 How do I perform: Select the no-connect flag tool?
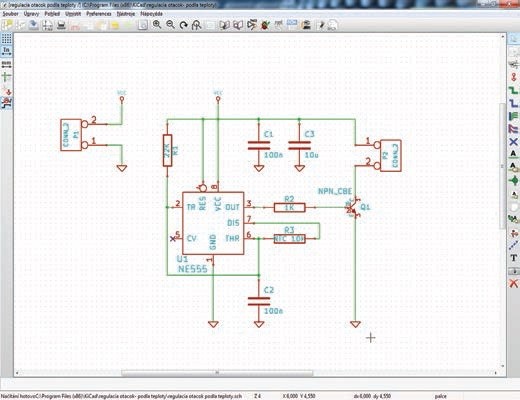[x=513, y=142]
